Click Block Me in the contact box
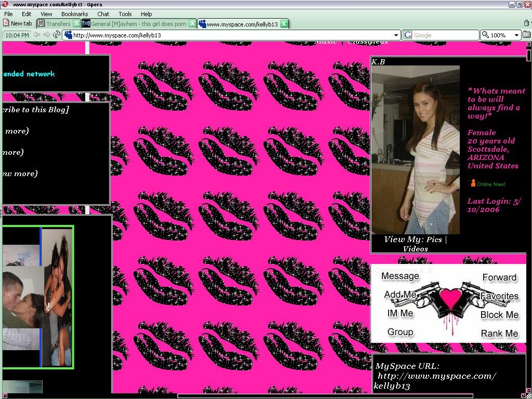Viewport: 532px width, 399px height. (x=499, y=315)
